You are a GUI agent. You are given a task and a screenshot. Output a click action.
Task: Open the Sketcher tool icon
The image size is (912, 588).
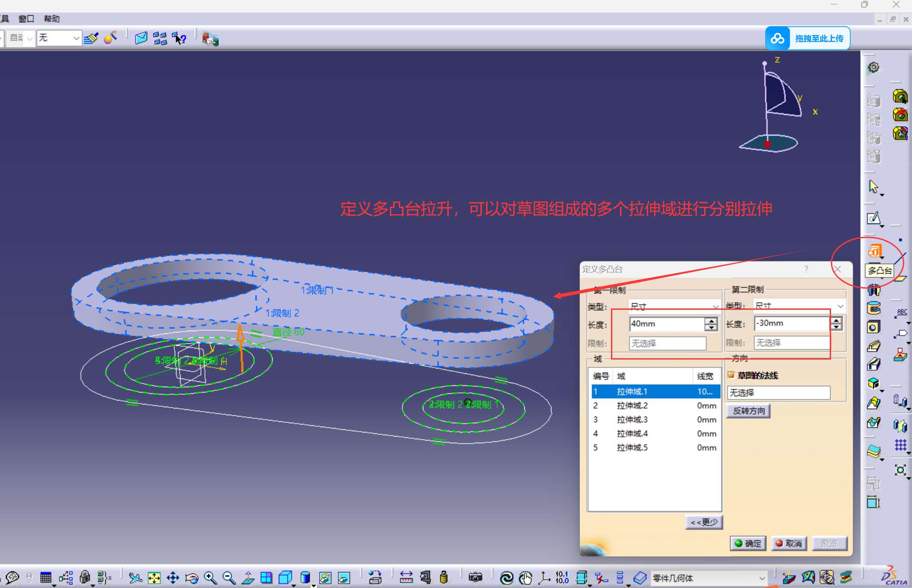pos(874,218)
